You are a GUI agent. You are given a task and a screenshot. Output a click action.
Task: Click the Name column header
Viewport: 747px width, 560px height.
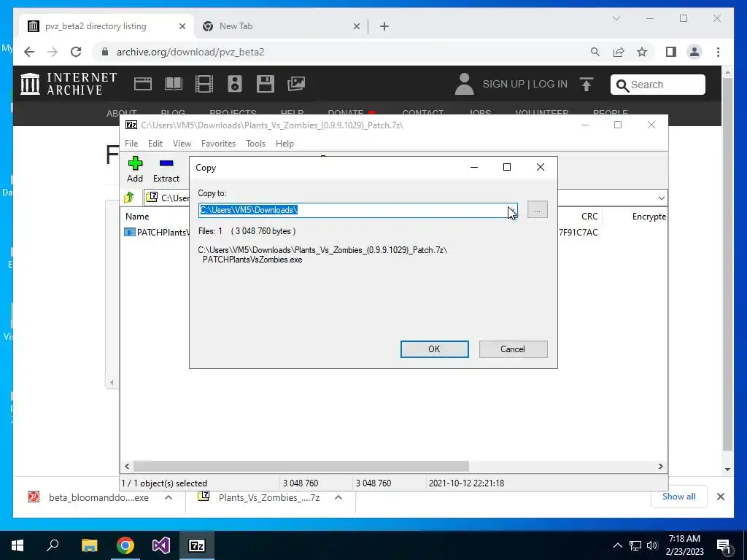[137, 216]
